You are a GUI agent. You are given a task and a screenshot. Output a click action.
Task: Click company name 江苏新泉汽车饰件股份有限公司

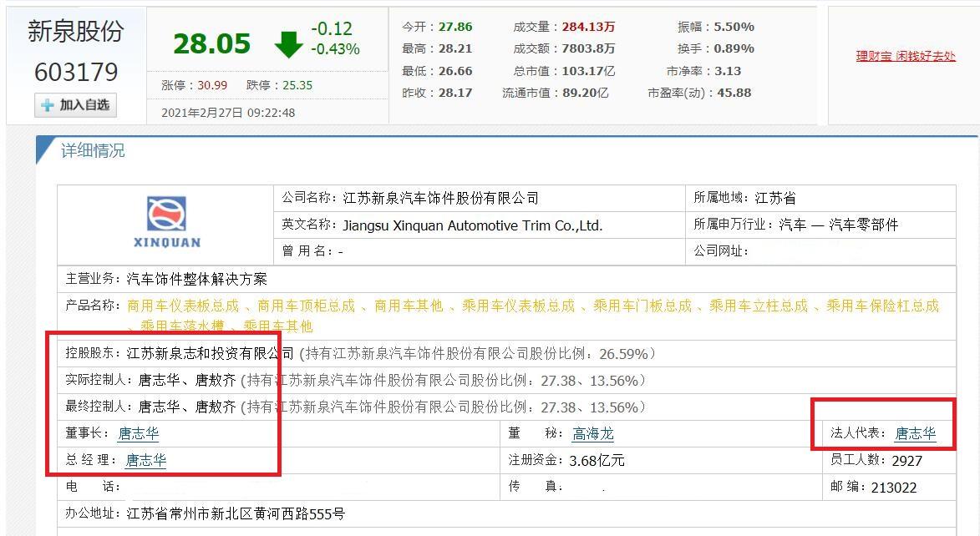click(440, 199)
